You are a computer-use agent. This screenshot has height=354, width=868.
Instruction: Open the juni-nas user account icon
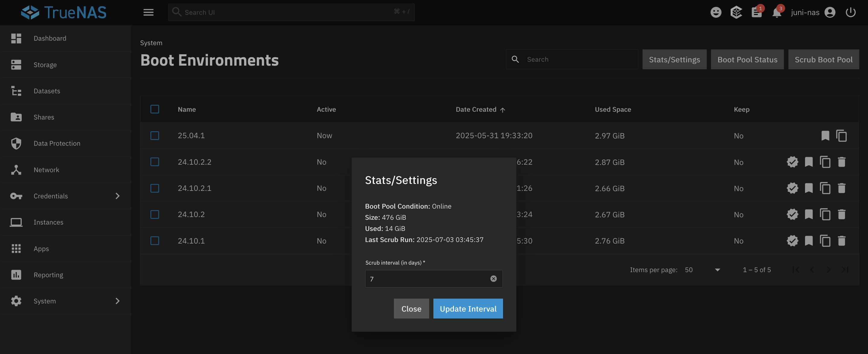pos(830,12)
